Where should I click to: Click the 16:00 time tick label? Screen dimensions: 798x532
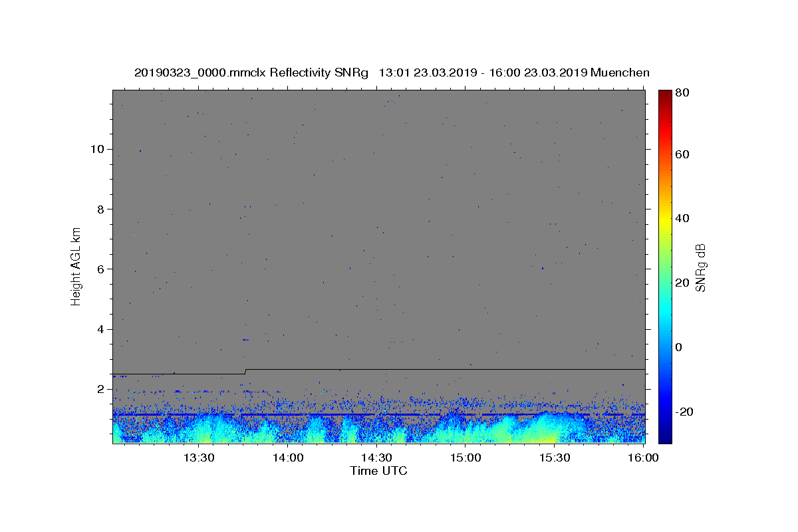coord(642,458)
